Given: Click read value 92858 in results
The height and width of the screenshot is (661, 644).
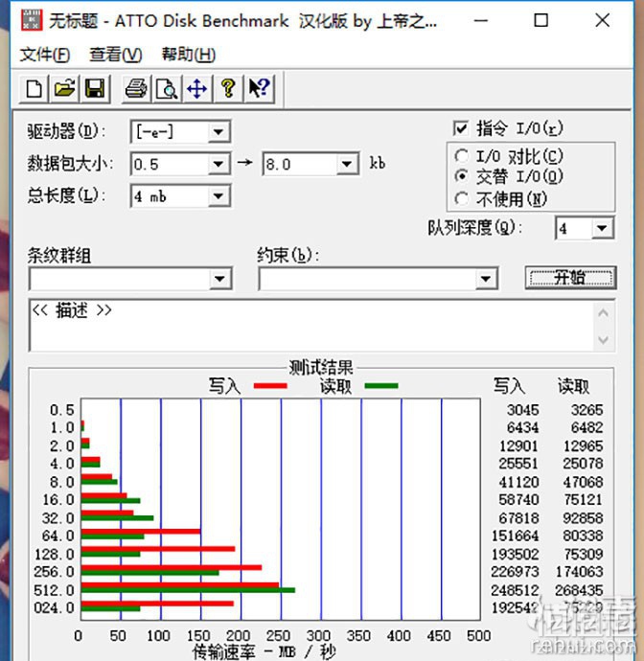Looking at the screenshot, I should click(x=583, y=517).
